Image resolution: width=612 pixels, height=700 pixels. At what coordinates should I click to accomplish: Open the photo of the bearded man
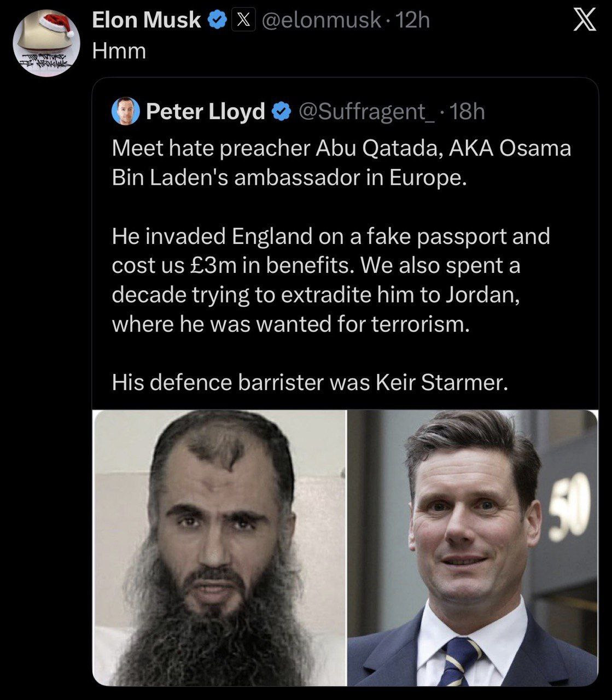point(219,547)
